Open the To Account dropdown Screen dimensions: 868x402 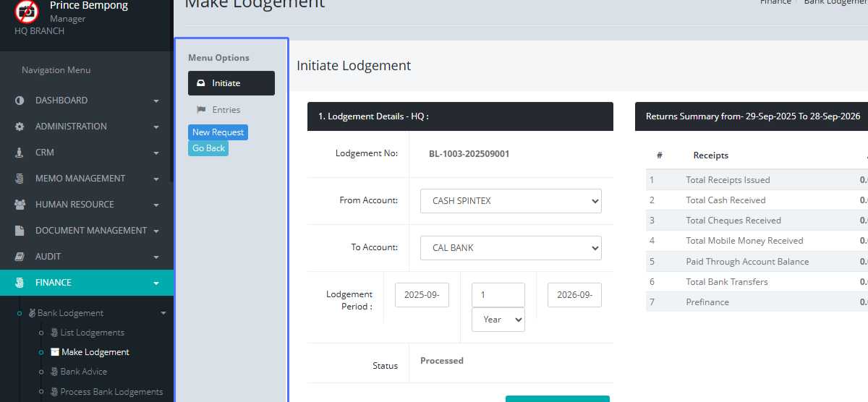511,248
